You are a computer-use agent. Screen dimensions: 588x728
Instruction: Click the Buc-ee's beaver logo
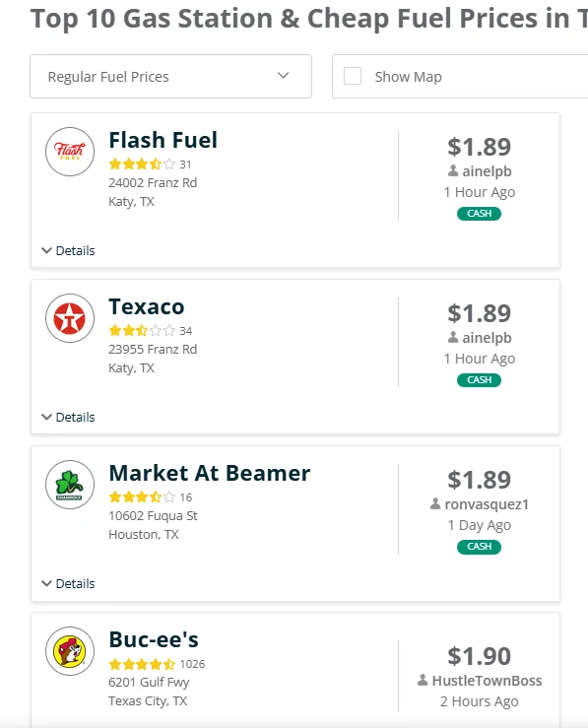pyautogui.click(x=70, y=651)
